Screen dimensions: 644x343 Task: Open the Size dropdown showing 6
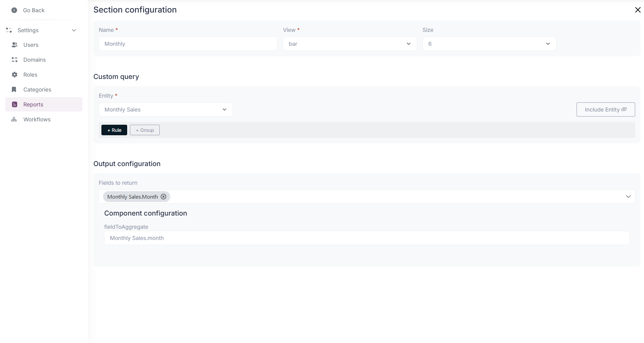[x=488, y=44]
